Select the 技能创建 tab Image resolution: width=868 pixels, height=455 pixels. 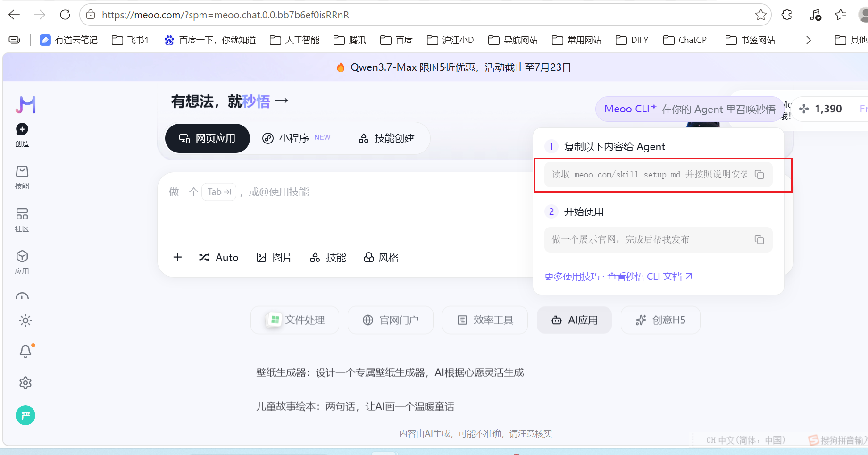(x=386, y=138)
